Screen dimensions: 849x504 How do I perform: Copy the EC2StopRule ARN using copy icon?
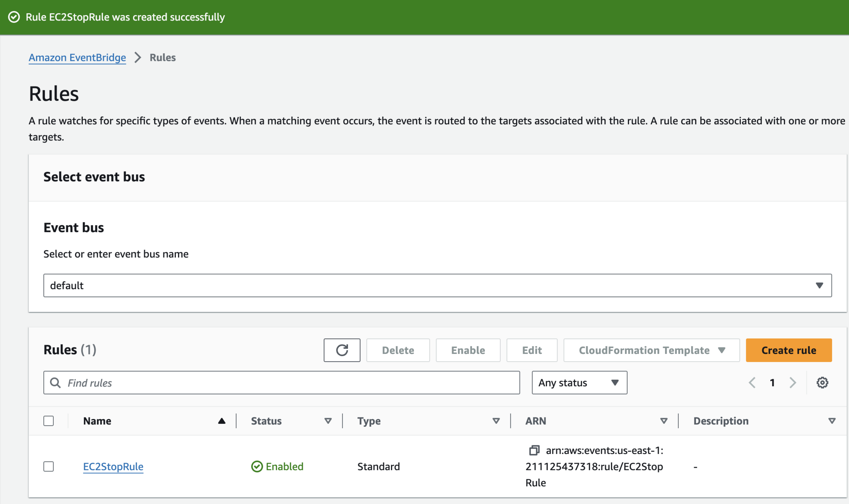[x=534, y=450]
